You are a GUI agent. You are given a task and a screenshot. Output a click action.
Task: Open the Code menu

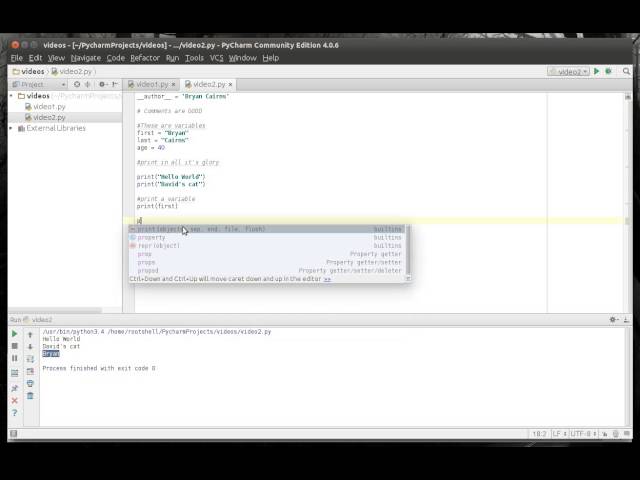(x=116, y=58)
